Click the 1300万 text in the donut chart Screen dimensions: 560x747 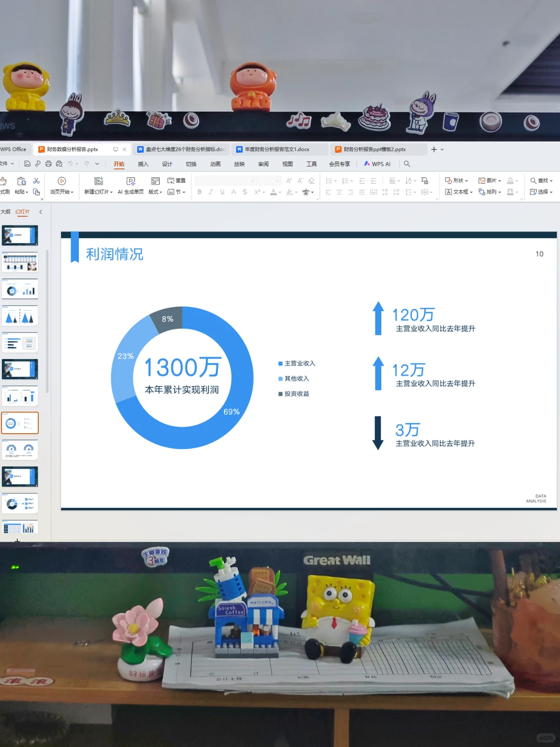tap(183, 367)
